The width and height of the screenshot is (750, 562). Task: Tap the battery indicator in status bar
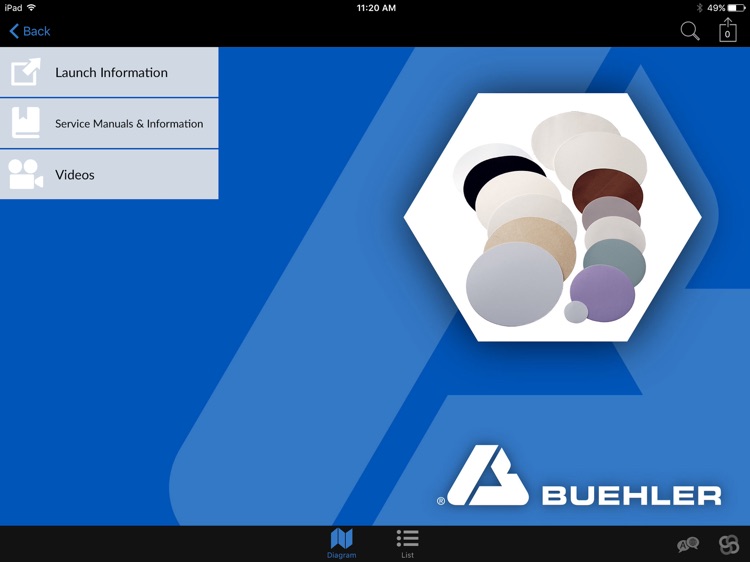(736, 8)
